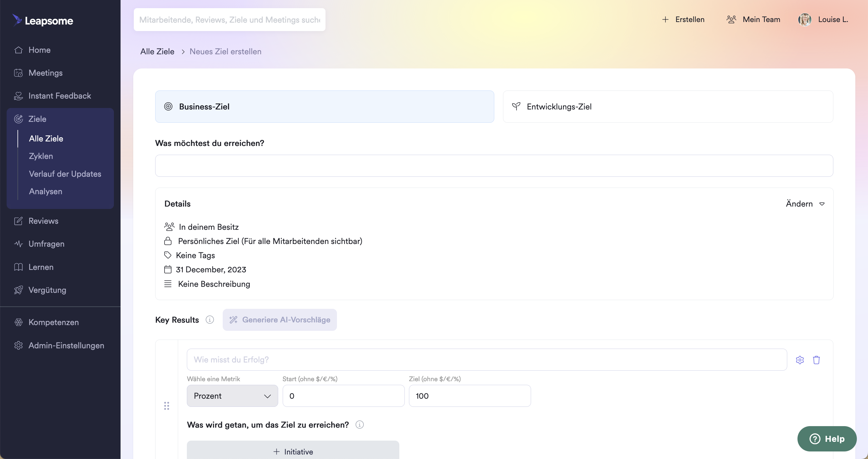This screenshot has width=868, height=459.
Task: Click the '31 December, 2023' date text
Action: (x=211, y=270)
